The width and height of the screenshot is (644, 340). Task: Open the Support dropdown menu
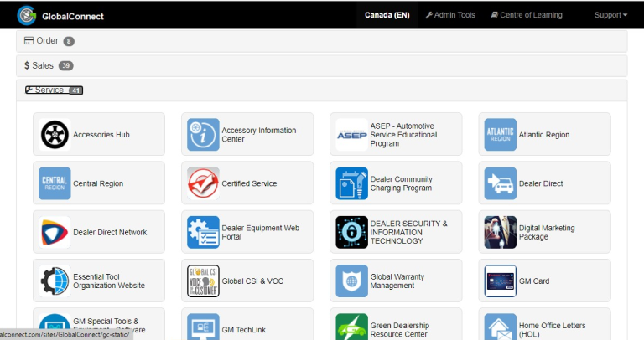point(610,15)
